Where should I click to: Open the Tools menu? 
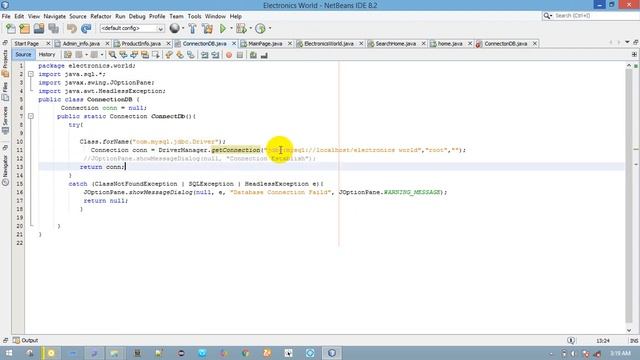[x=194, y=16]
